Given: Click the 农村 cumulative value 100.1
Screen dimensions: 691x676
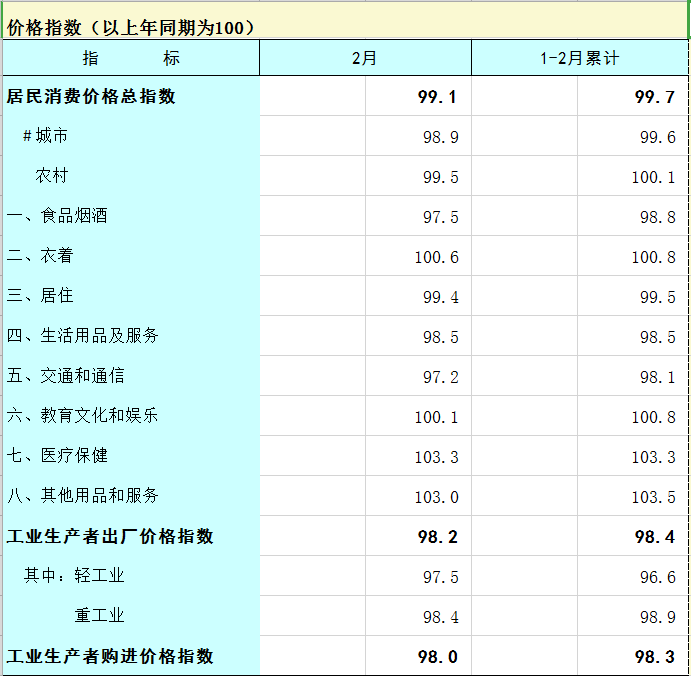Looking at the screenshot, I should (x=653, y=177).
